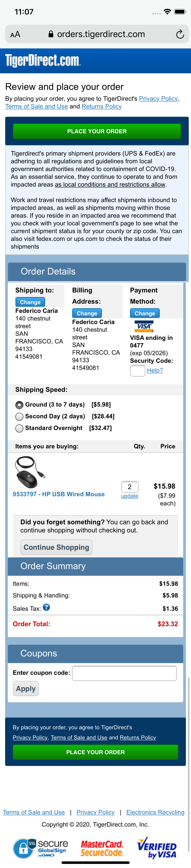
Task: Open the HP USB Wired Mouse image
Action: tap(30, 472)
